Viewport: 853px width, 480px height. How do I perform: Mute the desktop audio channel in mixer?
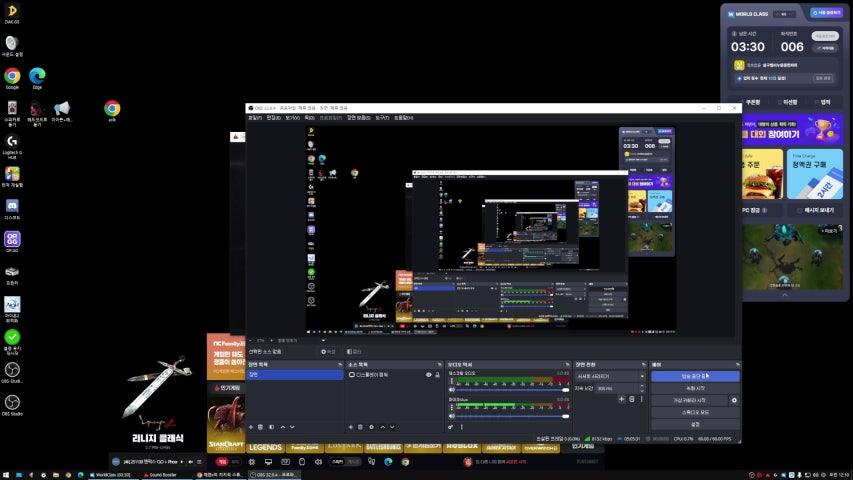(x=452, y=390)
